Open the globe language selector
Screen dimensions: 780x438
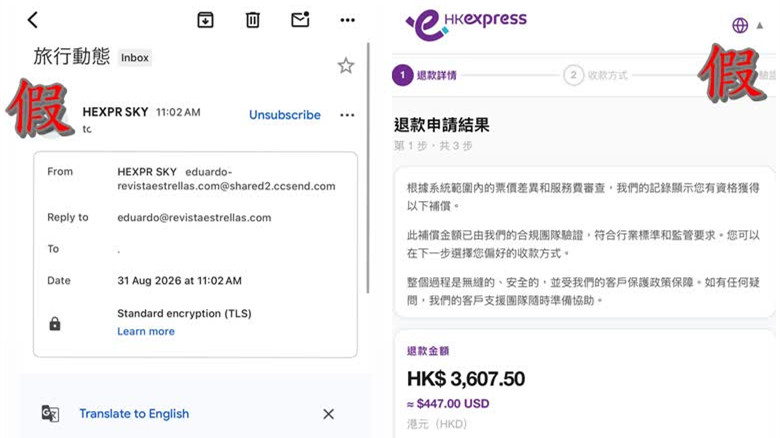(x=740, y=25)
